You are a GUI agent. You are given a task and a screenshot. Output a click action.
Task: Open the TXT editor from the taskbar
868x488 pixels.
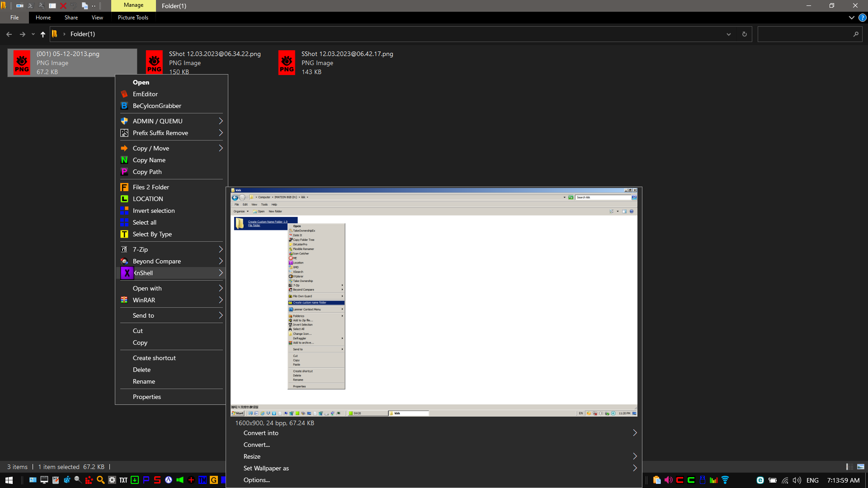[123, 480]
